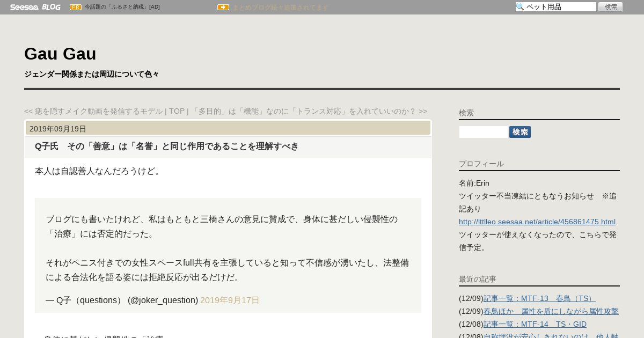Open the lttlleo.seesaa.net article link

click(537, 222)
